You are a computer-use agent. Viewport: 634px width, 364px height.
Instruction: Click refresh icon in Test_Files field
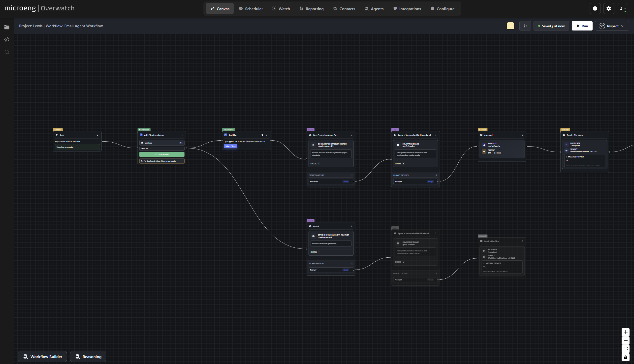[x=181, y=143]
